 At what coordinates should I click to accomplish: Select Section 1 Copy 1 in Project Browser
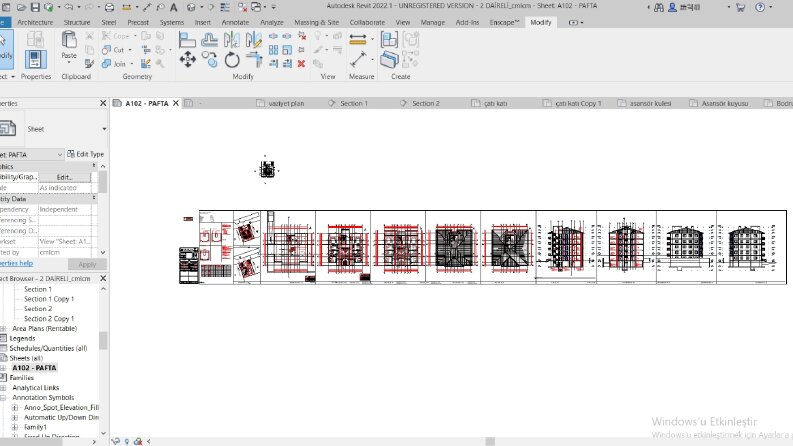tap(49, 299)
